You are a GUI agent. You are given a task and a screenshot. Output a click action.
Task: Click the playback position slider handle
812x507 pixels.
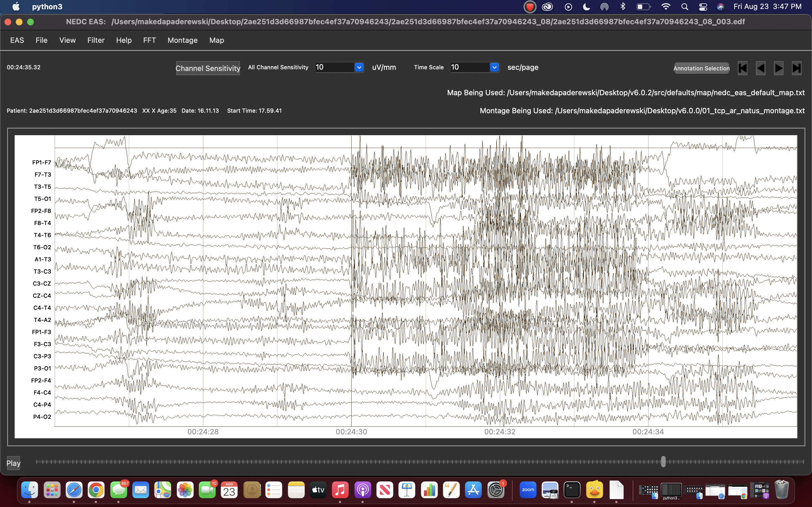[663, 462]
